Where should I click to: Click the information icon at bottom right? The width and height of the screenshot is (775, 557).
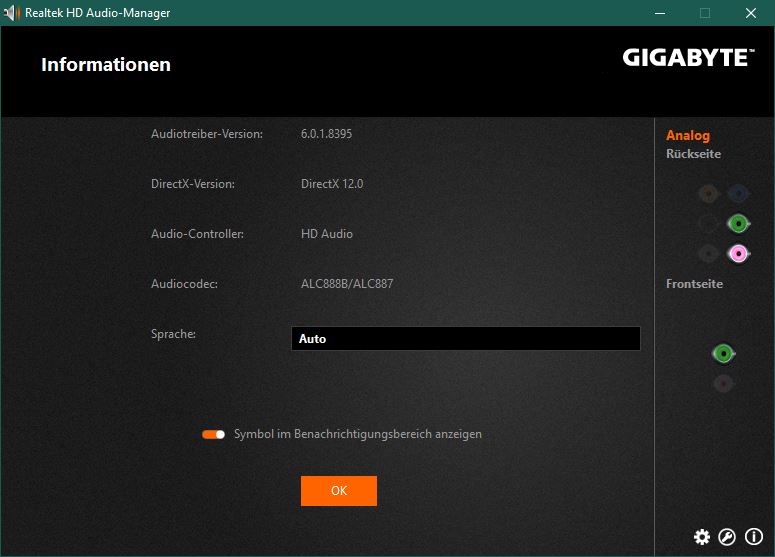tap(754, 537)
